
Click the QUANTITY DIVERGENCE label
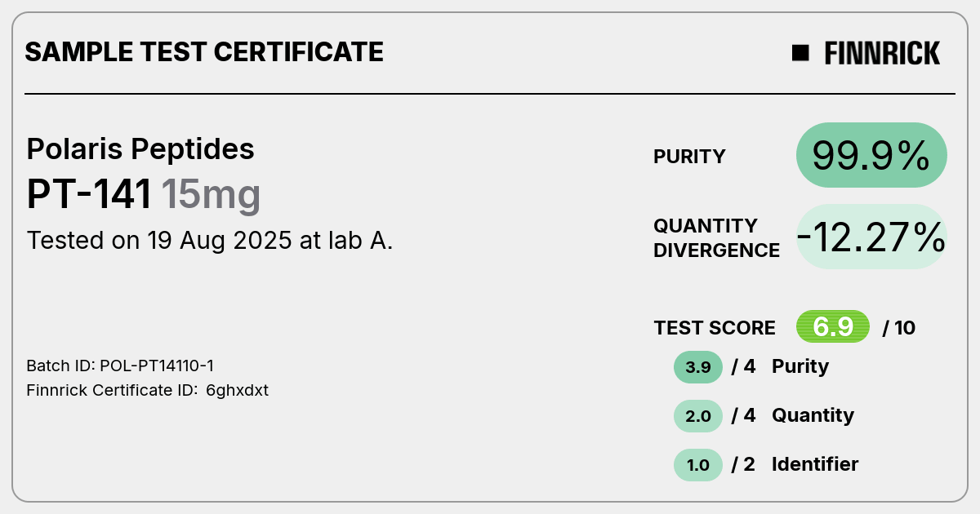pyautogui.click(x=716, y=237)
